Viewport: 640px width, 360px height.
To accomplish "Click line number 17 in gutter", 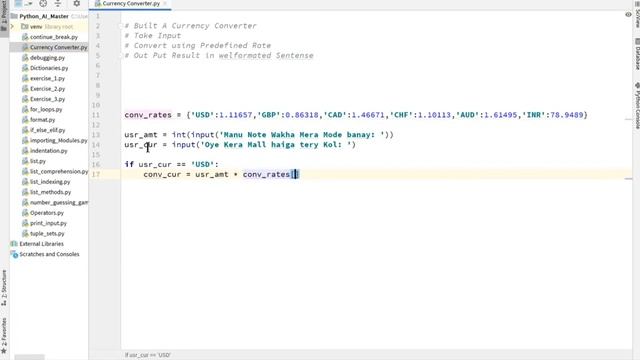I will [96, 174].
